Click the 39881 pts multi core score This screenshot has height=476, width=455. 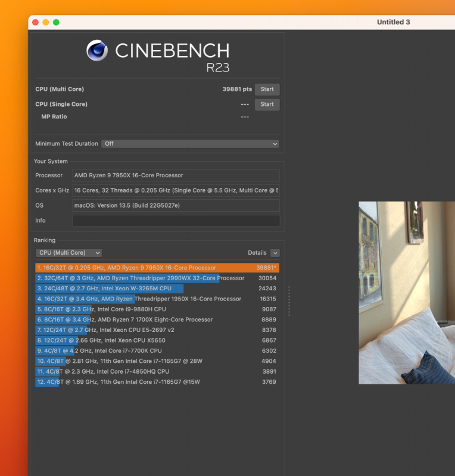237,89
